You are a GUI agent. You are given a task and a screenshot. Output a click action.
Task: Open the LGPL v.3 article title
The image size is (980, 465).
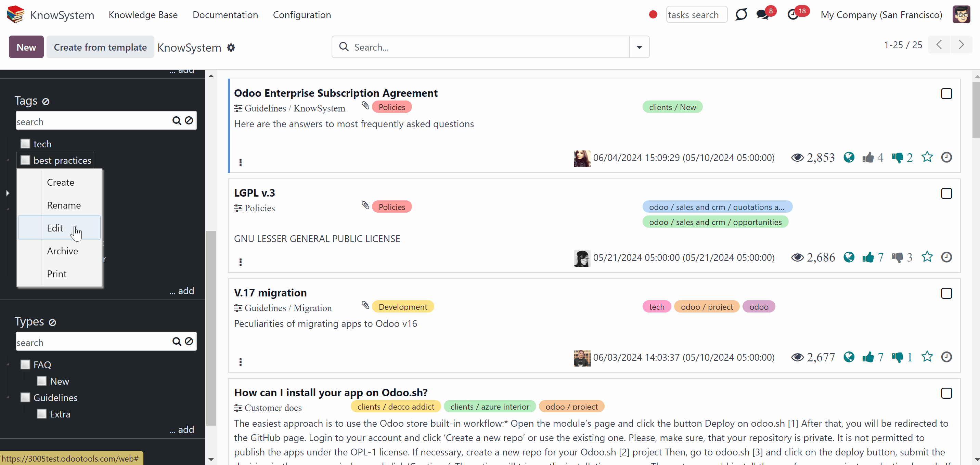click(255, 193)
